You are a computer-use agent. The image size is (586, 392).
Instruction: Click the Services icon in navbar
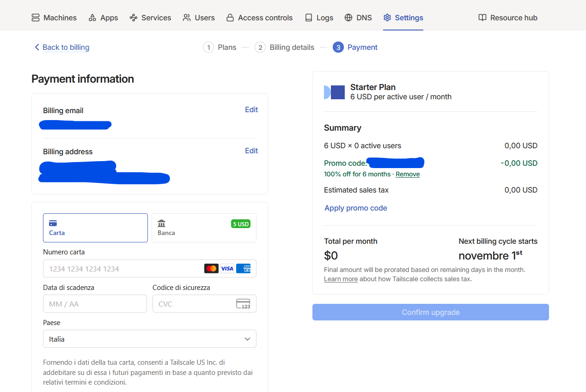134,18
